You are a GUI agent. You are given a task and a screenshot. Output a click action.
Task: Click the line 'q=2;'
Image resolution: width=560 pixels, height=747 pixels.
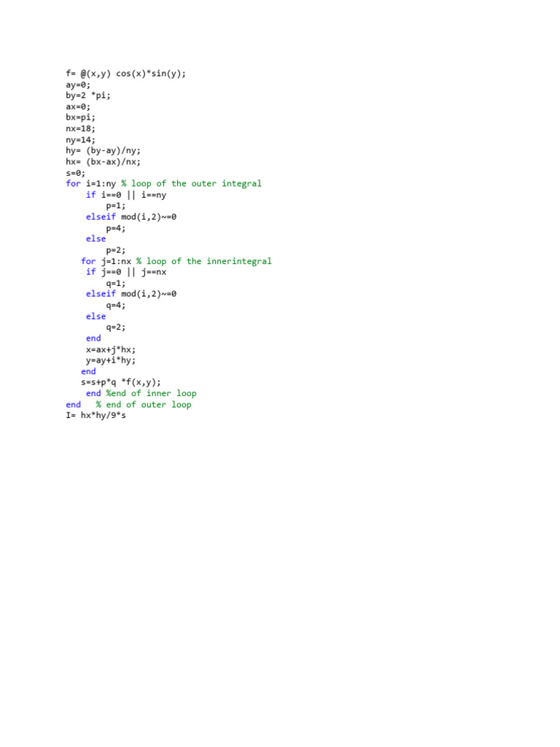[x=116, y=328]
